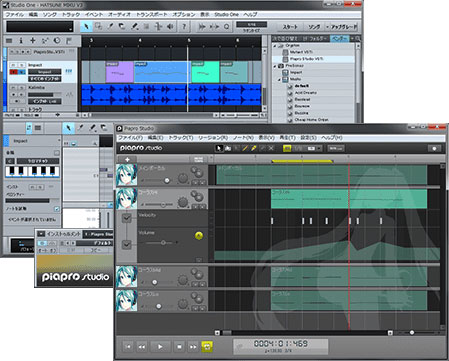
Task: Toggle the yellow loop button in Piapro transport
Action: (x=207, y=347)
